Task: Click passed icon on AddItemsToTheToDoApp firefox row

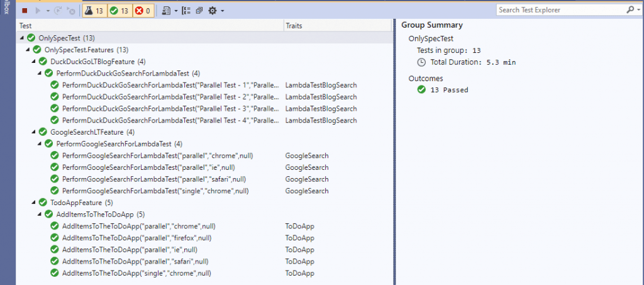Action: (x=55, y=238)
